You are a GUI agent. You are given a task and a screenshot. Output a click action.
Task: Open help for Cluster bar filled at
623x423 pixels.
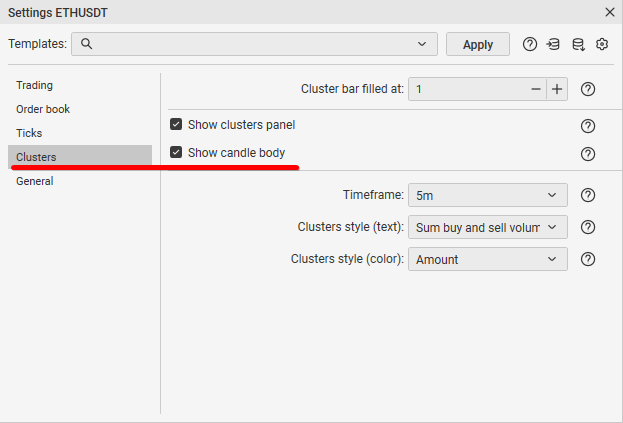click(x=588, y=89)
